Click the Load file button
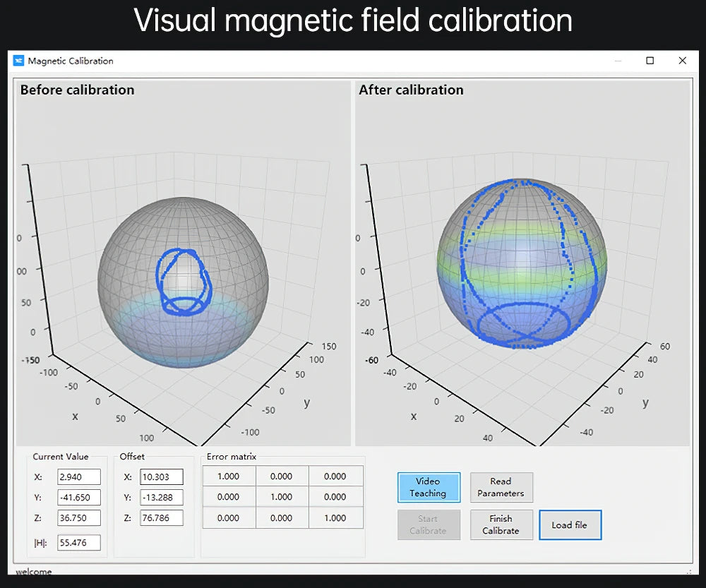706x588 pixels. (x=570, y=524)
